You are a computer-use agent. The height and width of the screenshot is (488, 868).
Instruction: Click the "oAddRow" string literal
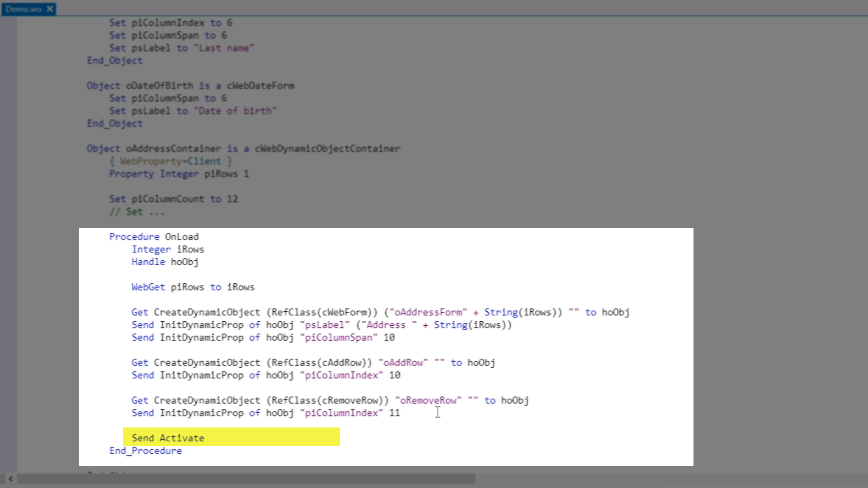[x=402, y=362]
